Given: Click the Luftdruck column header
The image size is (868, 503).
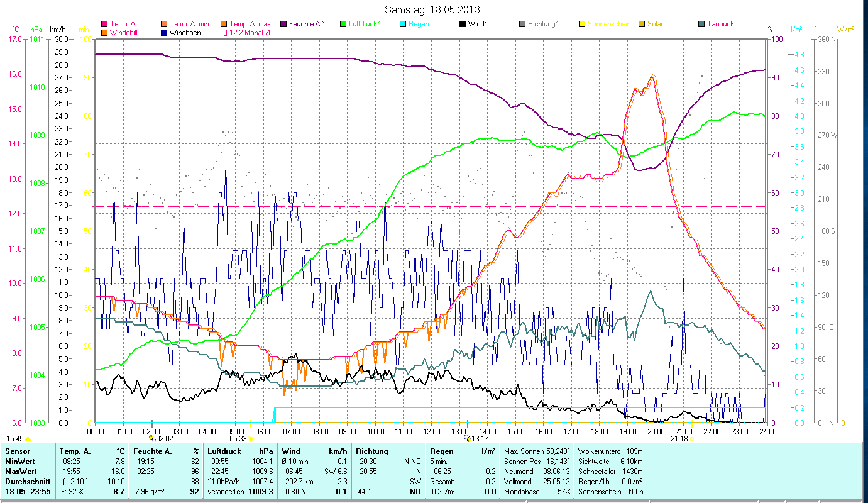Looking at the screenshot, I should [x=224, y=451].
